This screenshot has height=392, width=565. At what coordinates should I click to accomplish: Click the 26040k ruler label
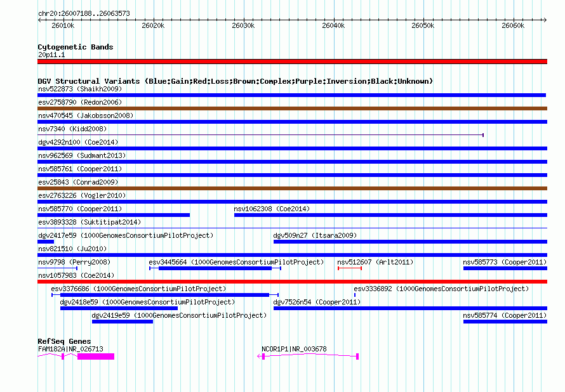[x=333, y=25]
